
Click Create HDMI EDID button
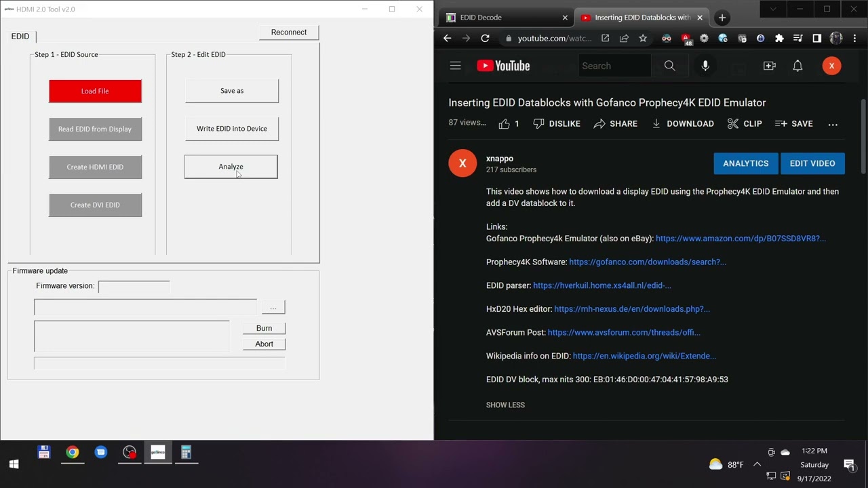[95, 167]
